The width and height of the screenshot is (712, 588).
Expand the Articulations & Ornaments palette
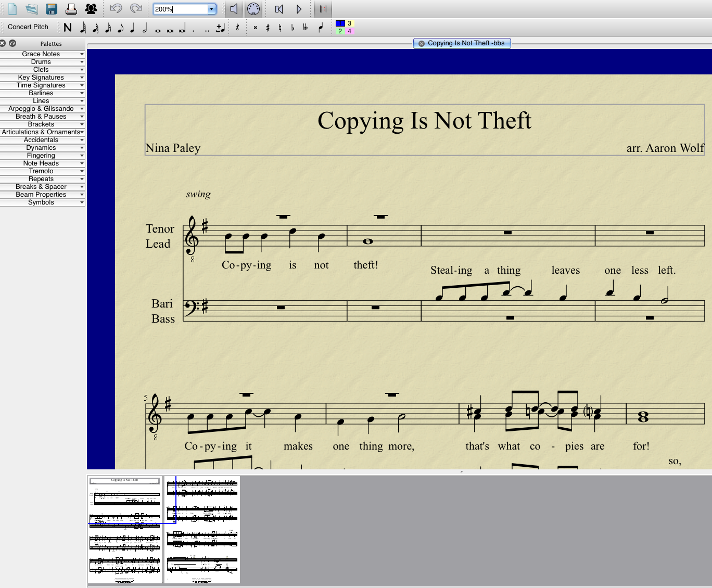[42, 132]
